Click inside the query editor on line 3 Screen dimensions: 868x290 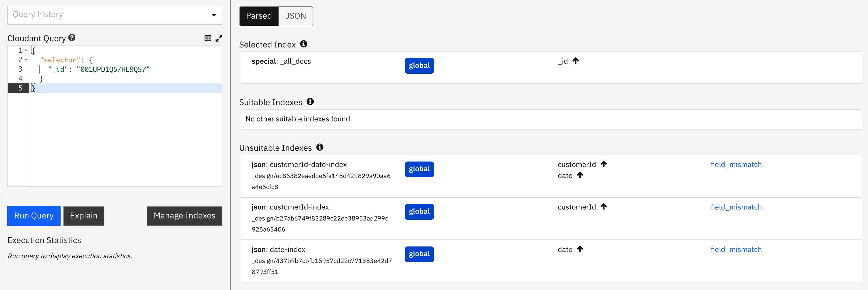[125, 69]
